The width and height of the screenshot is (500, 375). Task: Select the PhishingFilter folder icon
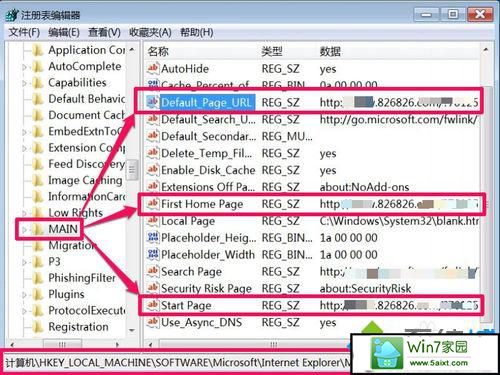coord(38,278)
